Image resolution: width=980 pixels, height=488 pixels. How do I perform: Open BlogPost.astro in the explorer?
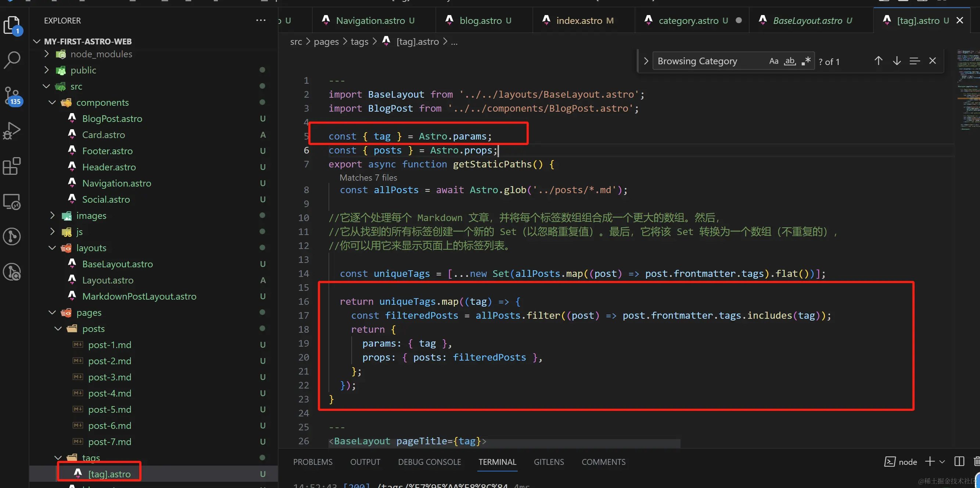[x=112, y=119]
